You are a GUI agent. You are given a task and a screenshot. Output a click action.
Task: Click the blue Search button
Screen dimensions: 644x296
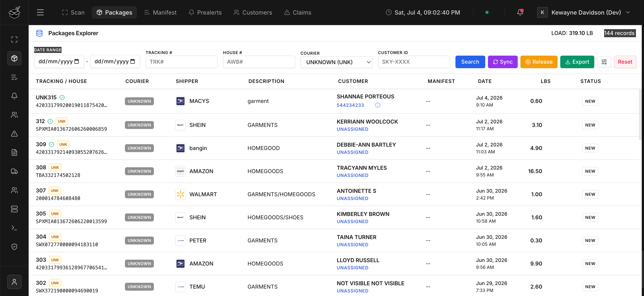click(470, 62)
